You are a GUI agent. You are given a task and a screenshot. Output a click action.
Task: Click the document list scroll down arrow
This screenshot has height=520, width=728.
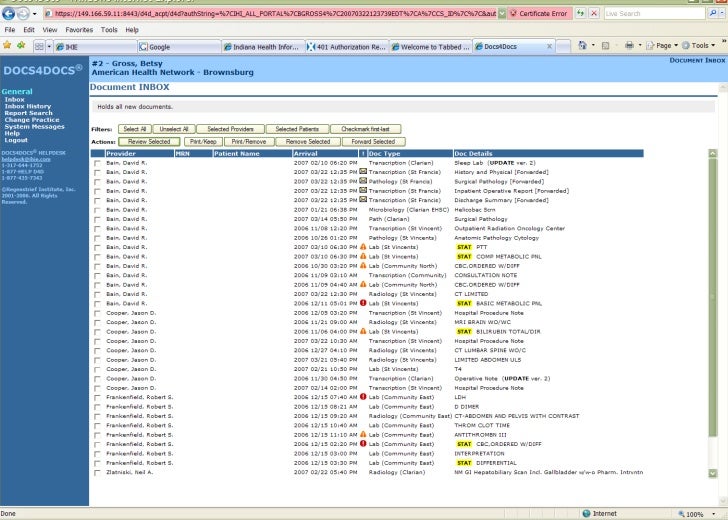[x=713, y=473]
